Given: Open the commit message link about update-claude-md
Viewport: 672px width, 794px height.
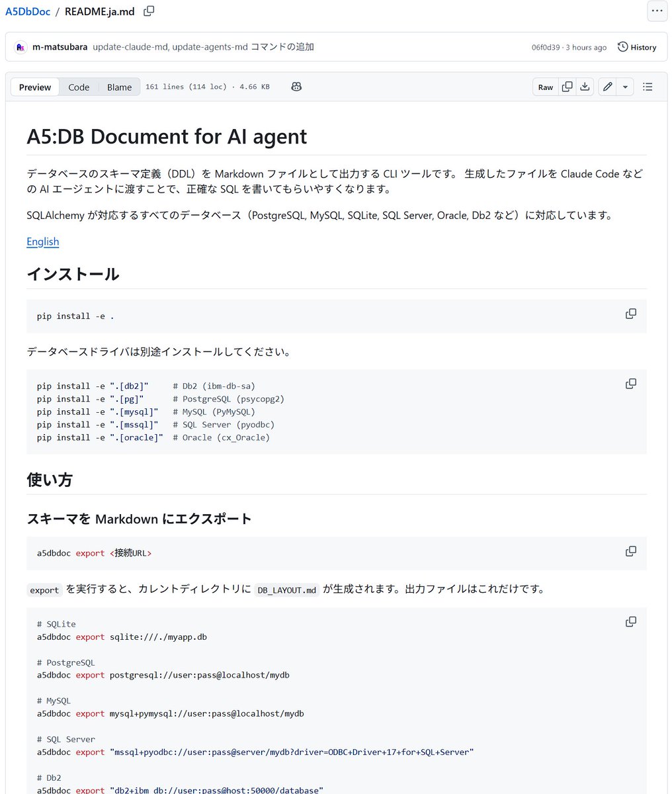Looking at the screenshot, I should click(203, 47).
